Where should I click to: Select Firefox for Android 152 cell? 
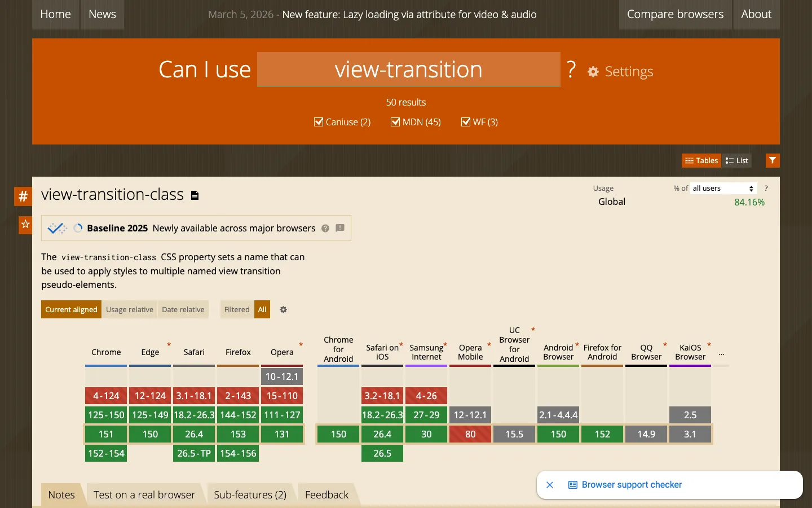coord(602,434)
